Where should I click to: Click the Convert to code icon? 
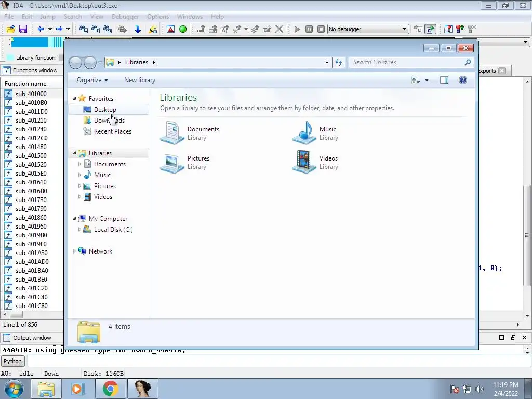pos(201,29)
